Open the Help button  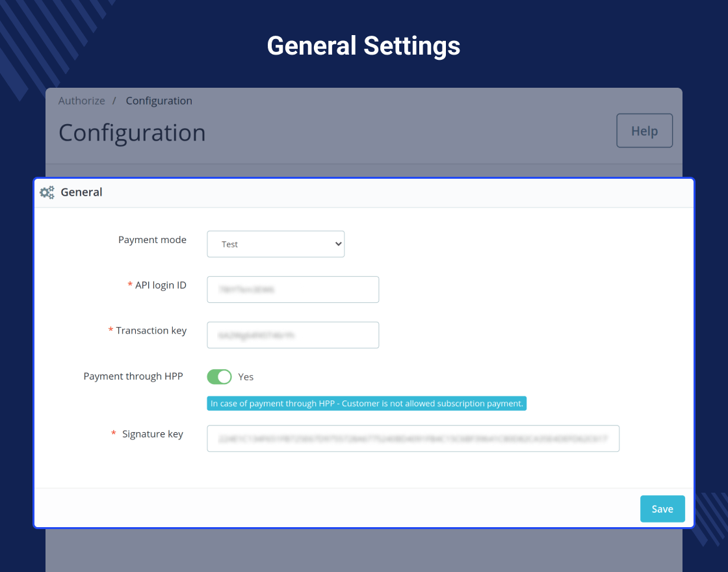[644, 131]
